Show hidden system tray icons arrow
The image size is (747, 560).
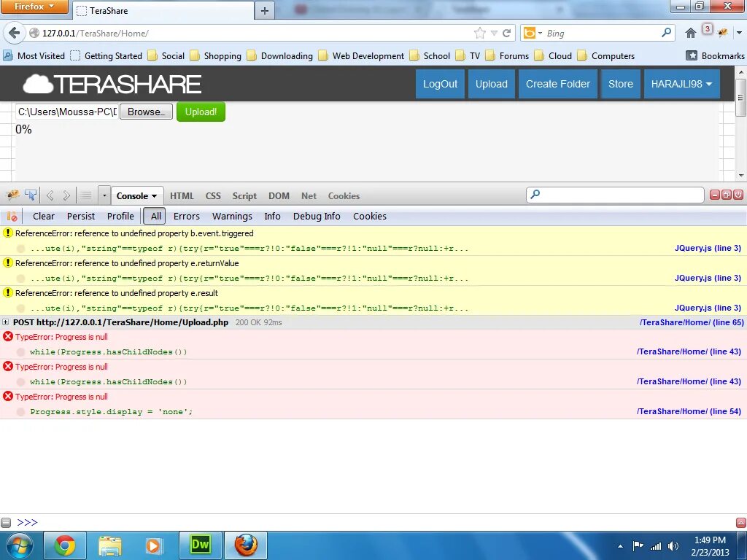point(620,546)
